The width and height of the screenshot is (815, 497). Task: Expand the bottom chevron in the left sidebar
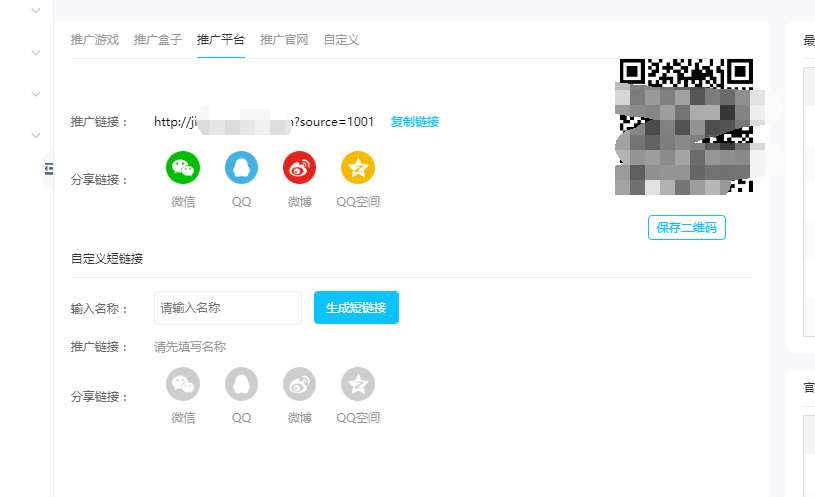point(36,135)
